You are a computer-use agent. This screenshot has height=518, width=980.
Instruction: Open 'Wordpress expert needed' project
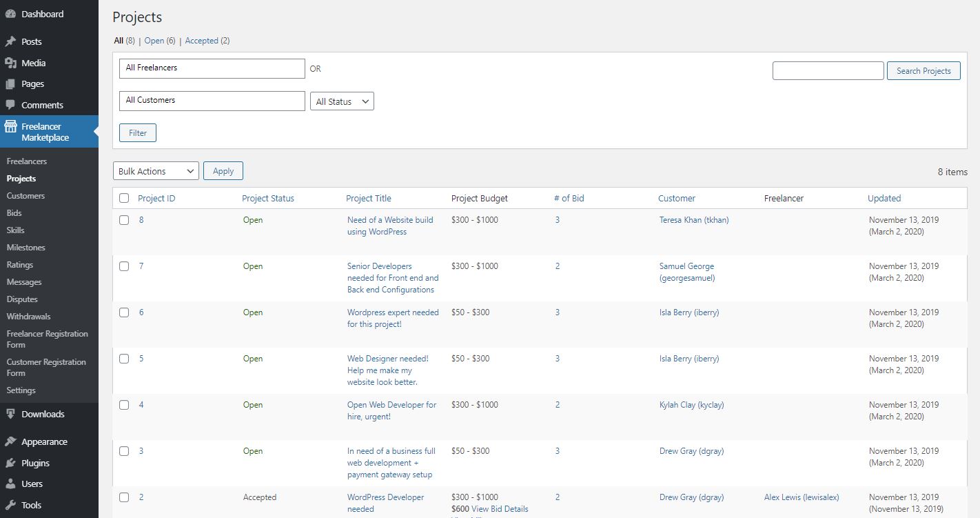[x=393, y=318]
